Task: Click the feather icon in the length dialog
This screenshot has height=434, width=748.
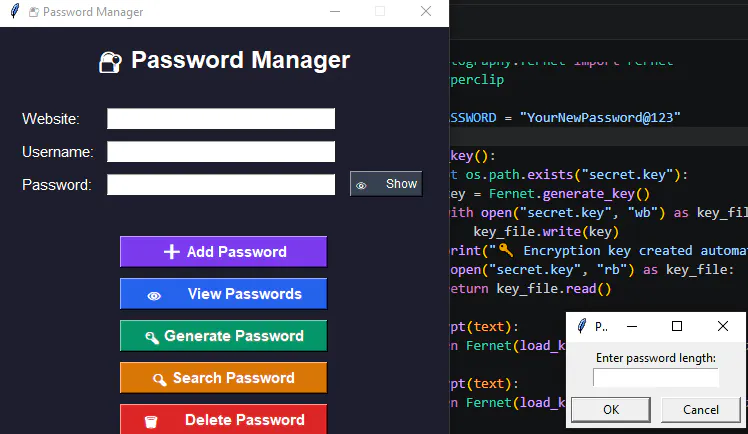Action: [582, 326]
